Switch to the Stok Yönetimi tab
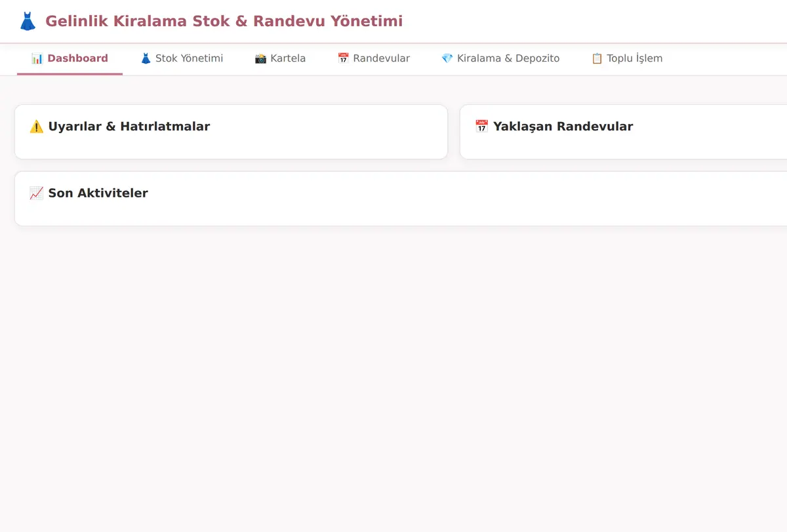Image resolution: width=787 pixels, height=532 pixels. pyautogui.click(x=182, y=58)
